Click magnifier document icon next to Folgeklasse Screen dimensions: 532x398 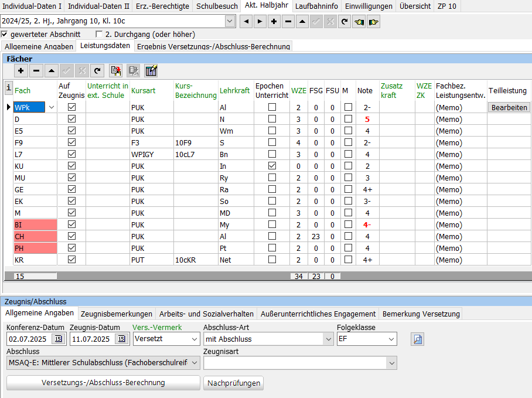417,339
